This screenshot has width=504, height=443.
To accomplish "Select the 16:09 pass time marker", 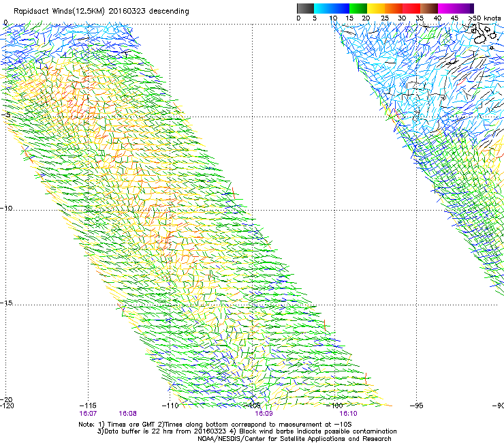I will tap(264, 414).
